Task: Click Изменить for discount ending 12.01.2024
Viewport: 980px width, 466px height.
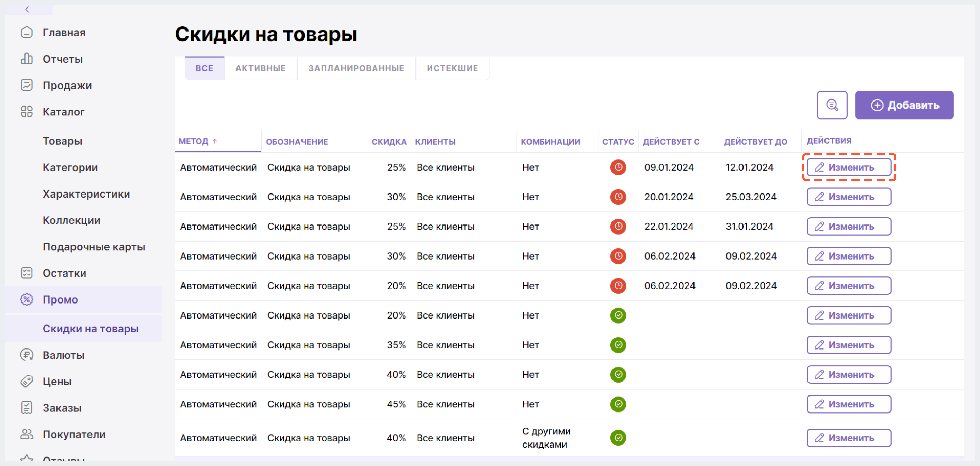Action: (848, 167)
